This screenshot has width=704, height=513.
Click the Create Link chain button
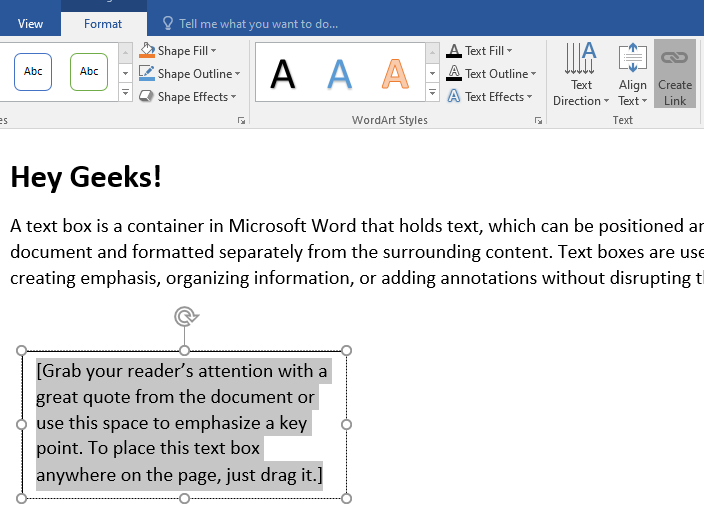click(674, 74)
